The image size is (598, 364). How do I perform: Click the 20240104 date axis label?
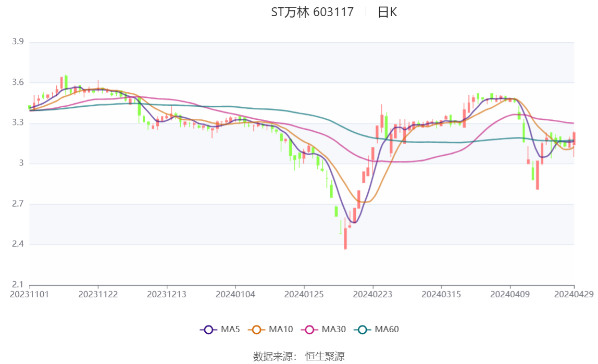pos(235,294)
